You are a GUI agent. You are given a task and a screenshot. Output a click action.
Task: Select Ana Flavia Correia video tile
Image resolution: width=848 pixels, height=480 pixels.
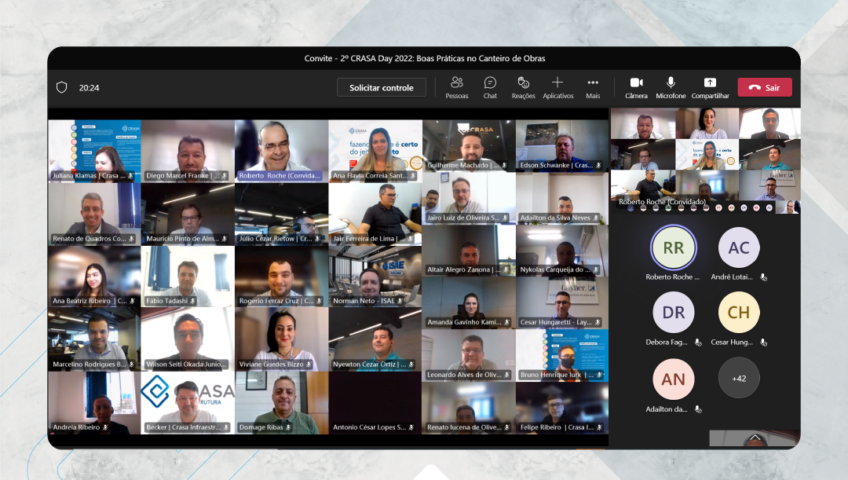pyautogui.click(x=375, y=151)
